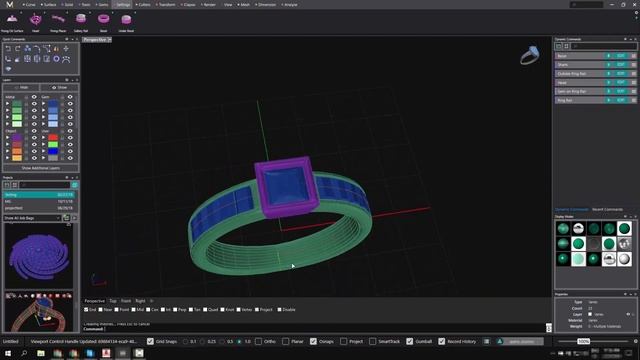This screenshot has width=640, height=360.
Task: Toggle visibility of Metal layer group
Action: [34, 97]
